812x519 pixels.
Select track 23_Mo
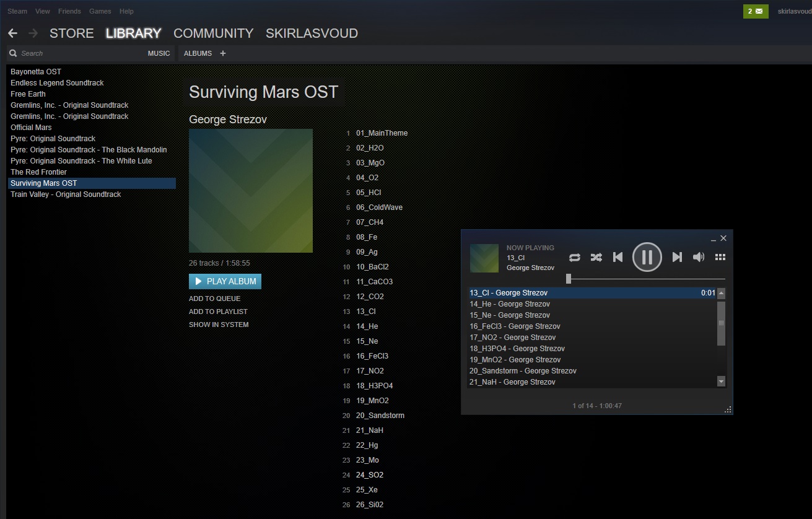367,460
